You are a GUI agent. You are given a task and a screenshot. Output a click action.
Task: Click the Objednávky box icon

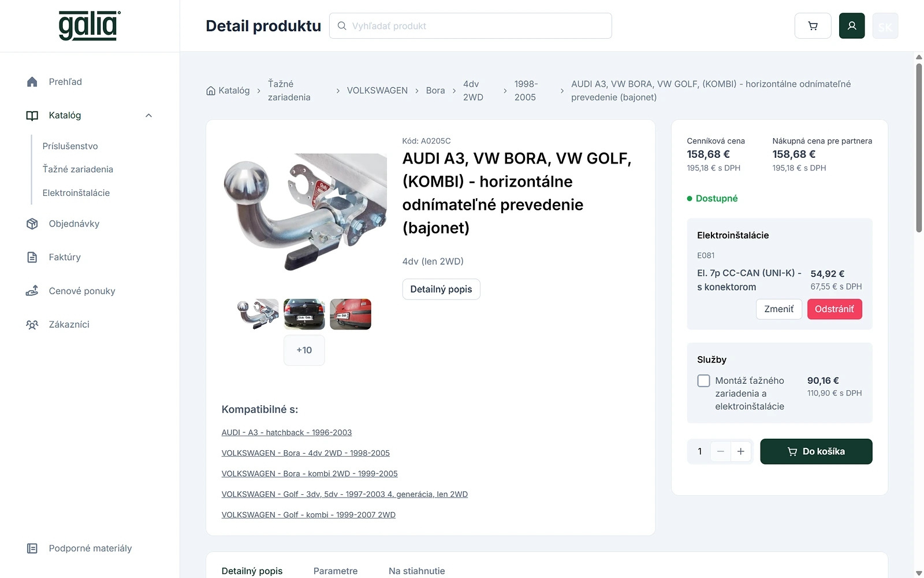[x=32, y=224]
